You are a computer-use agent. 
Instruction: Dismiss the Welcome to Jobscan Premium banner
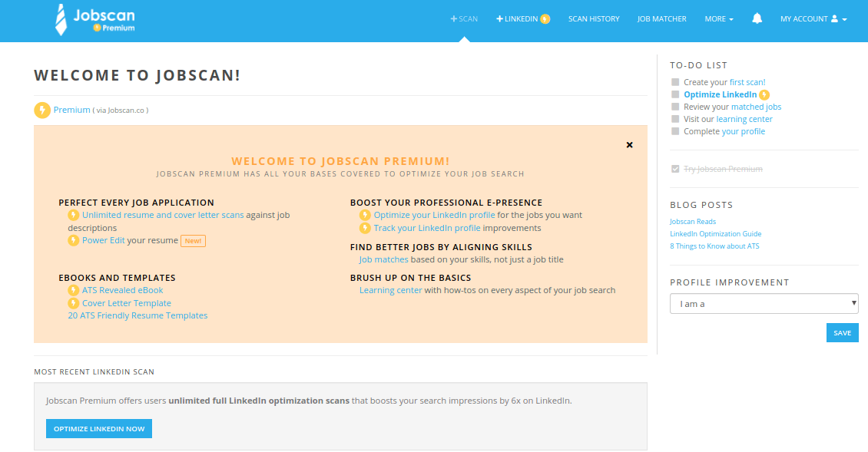point(629,144)
